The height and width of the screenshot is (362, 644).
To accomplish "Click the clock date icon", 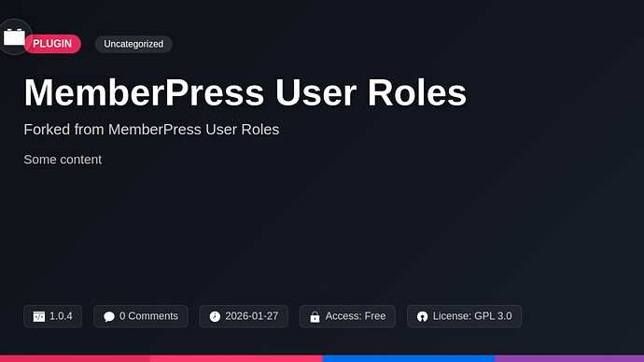I will [215, 316].
